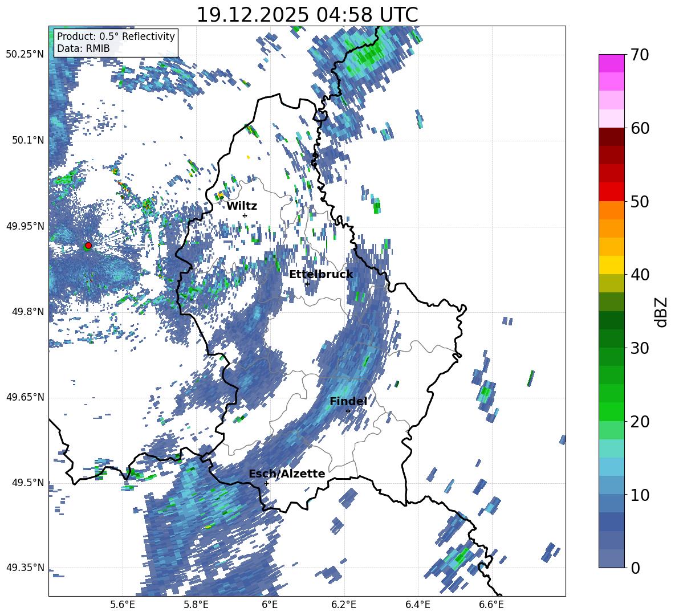Click the bright green colorbar segment near 20
Screen dimensions: 675x616
tap(611, 411)
